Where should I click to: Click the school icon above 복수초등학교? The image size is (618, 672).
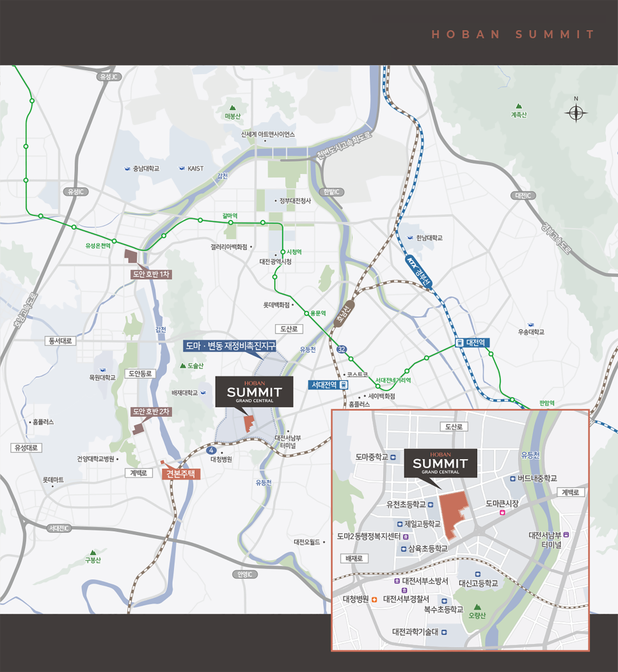point(445,601)
